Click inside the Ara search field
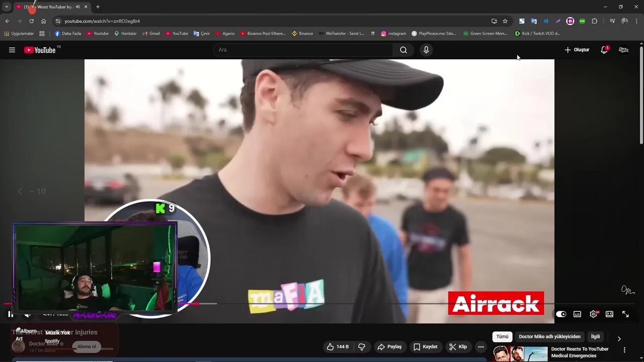 point(303,50)
